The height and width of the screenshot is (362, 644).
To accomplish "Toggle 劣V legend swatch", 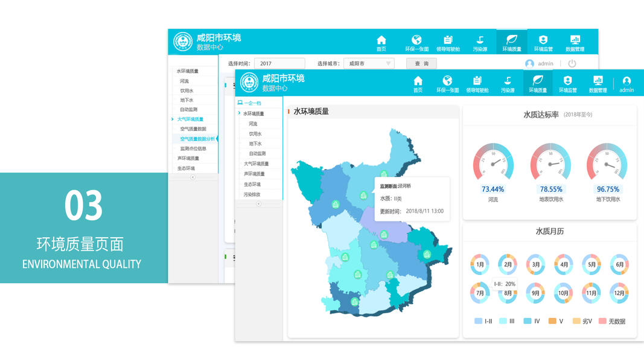I will pyautogui.click(x=576, y=321).
